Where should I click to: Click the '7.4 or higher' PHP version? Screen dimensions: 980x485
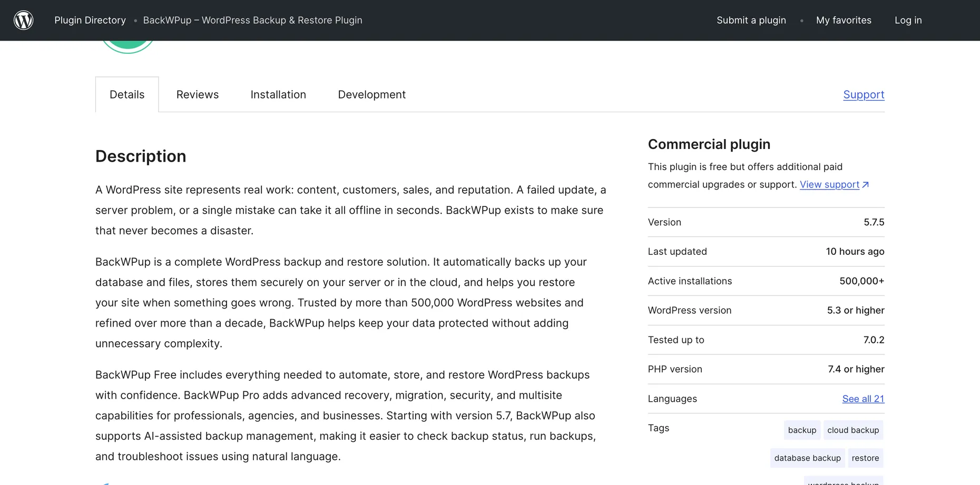tap(856, 369)
